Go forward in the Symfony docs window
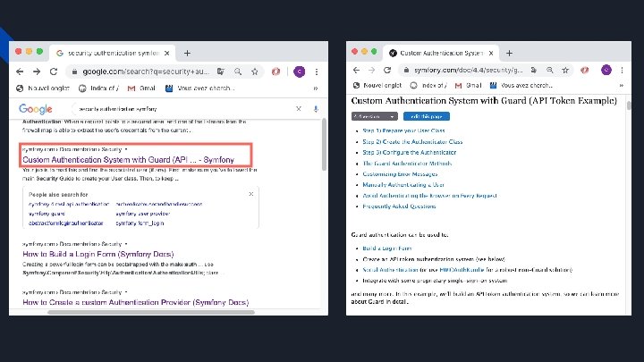This screenshot has width=644, height=362. (372, 71)
